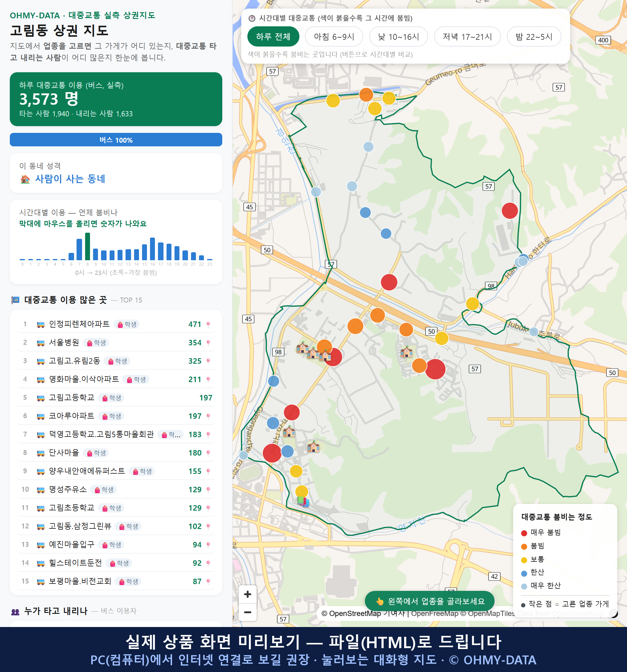This screenshot has height=672, width=627.
Task: Click the 하루 대중교통 이용 green summary card
Action: coord(116,99)
